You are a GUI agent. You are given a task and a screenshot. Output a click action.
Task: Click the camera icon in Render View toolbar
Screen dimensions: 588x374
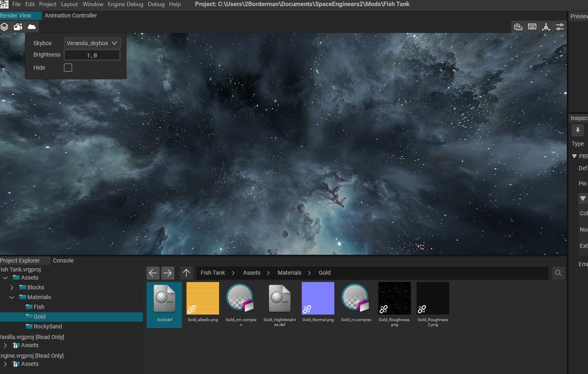coord(18,27)
